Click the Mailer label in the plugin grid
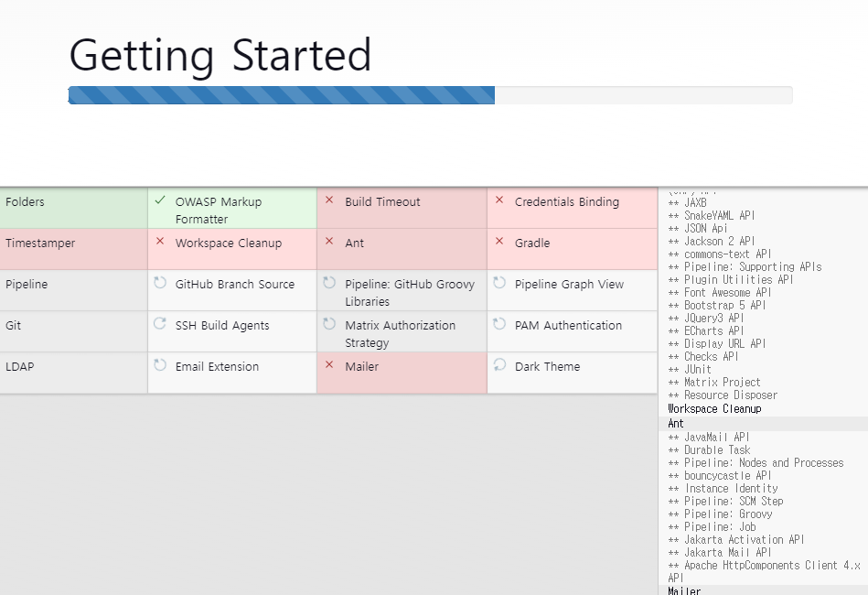 tap(361, 367)
